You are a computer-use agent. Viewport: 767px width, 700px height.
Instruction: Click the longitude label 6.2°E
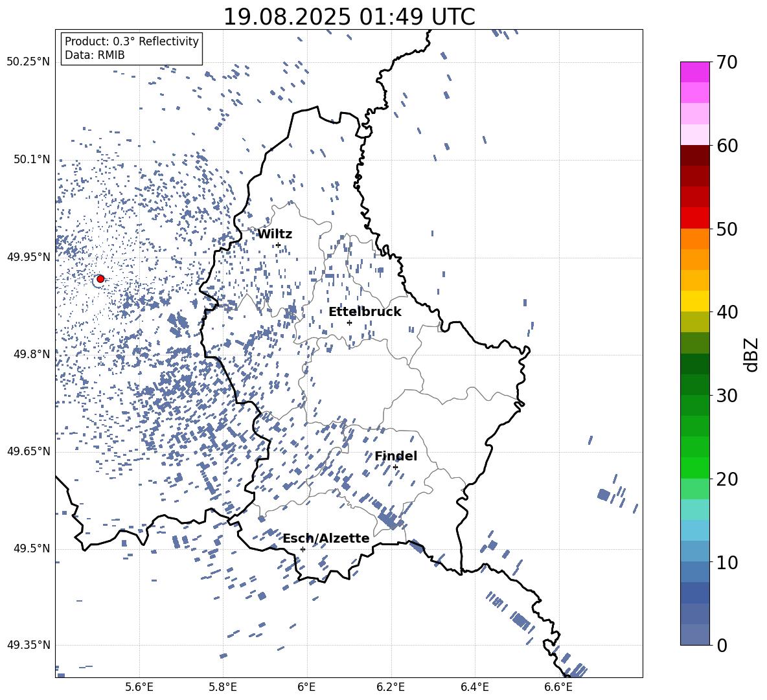point(391,687)
